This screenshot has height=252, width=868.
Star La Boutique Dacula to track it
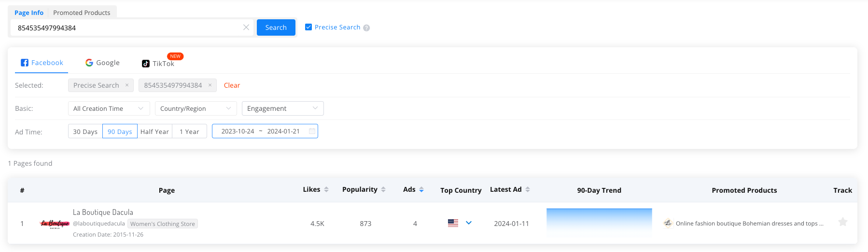click(x=842, y=222)
